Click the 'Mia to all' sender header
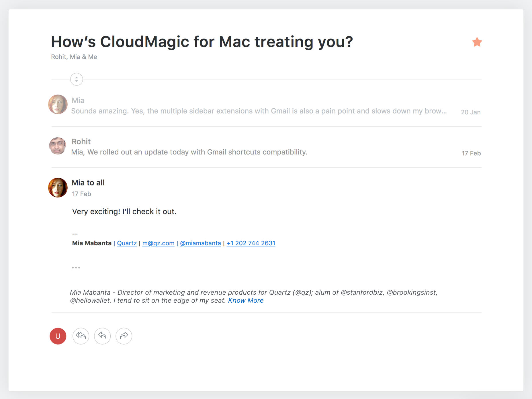 pyautogui.click(x=88, y=183)
